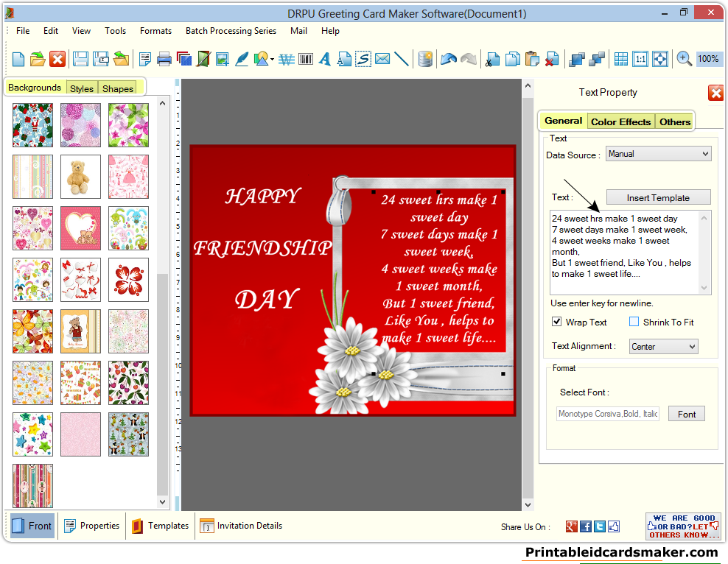Select the Front bottom tab
Viewport: 728px width, 564px height.
click(x=32, y=526)
